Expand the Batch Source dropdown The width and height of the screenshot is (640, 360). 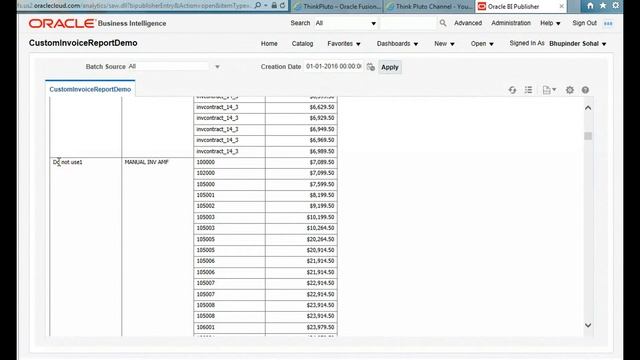217,67
